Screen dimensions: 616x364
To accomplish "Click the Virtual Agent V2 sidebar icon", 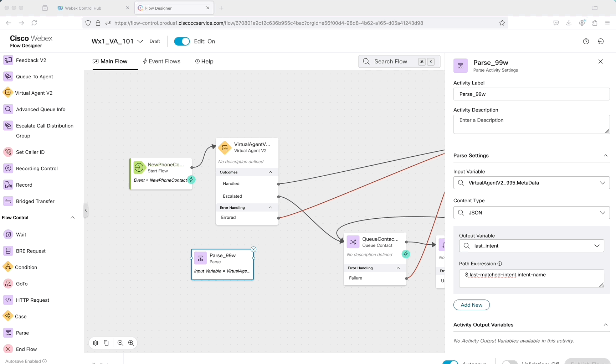I will click(8, 93).
